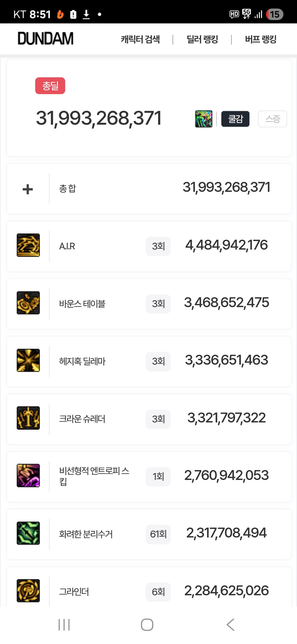Open the Android recent apps button
Screen dimensions: 297x644
click(64, 624)
